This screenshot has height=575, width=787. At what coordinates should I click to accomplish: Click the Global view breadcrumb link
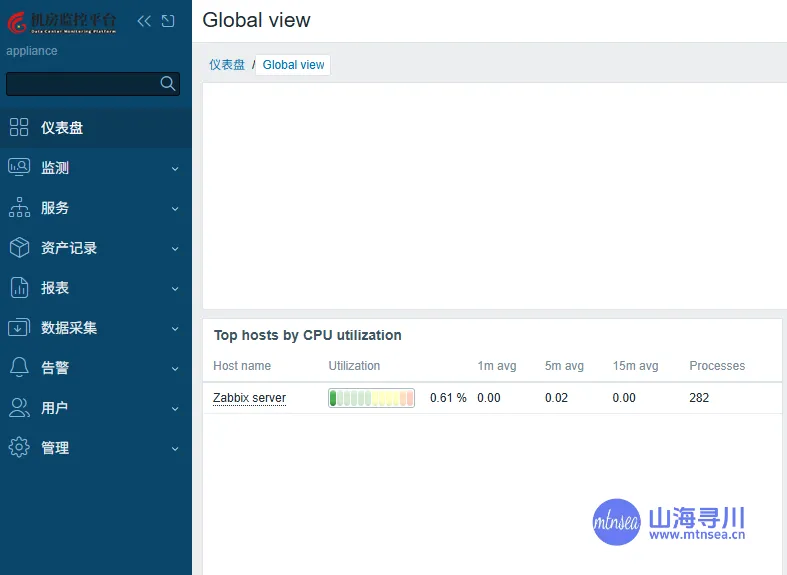[x=293, y=65]
